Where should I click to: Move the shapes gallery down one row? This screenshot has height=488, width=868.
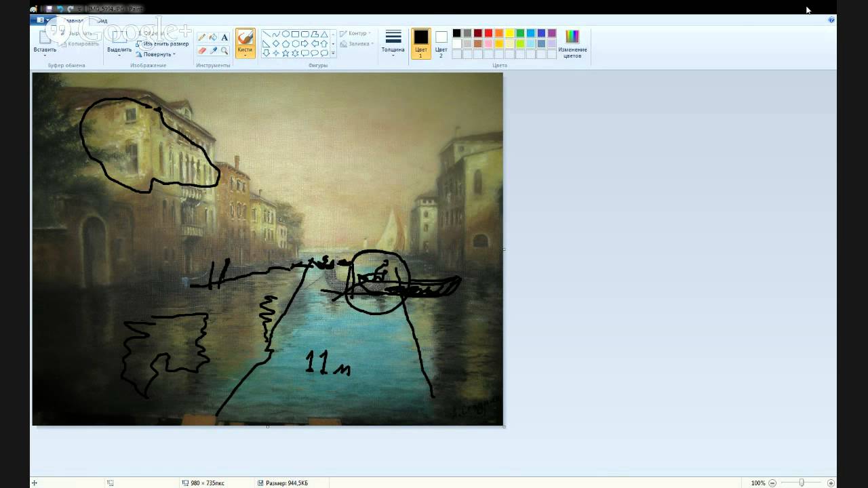333,43
